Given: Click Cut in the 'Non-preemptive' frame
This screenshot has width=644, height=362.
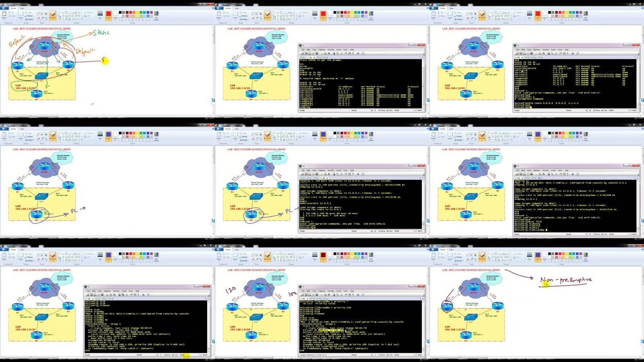Looking at the screenshot, I should coord(442,254).
